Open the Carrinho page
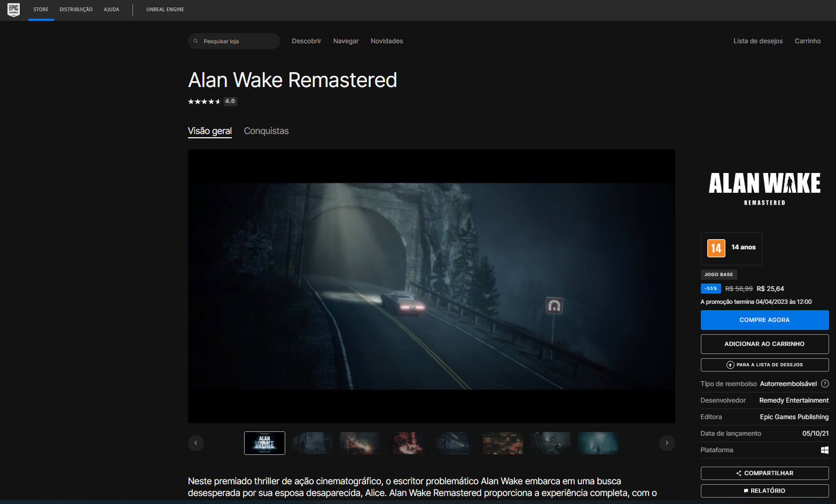Image resolution: width=836 pixels, height=504 pixels. tap(808, 41)
